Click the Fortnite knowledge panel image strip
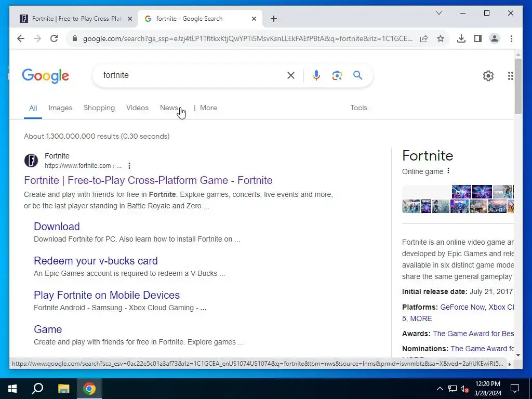The width and height of the screenshot is (532, 399). pyautogui.click(x=458, y=199)
